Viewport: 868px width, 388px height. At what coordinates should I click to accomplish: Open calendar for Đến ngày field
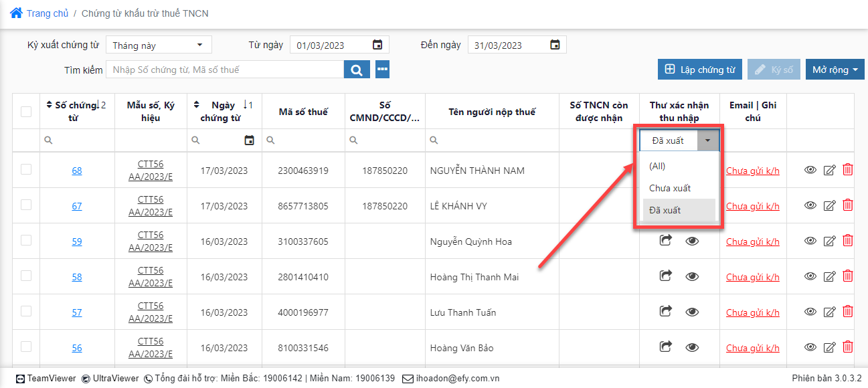point(555,45)
